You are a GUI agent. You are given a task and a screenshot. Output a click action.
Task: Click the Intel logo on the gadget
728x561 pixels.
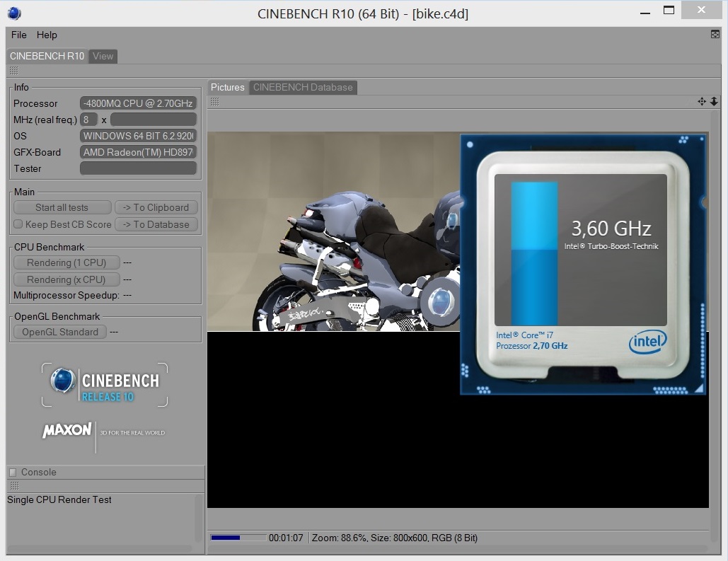tap(647, 342)
